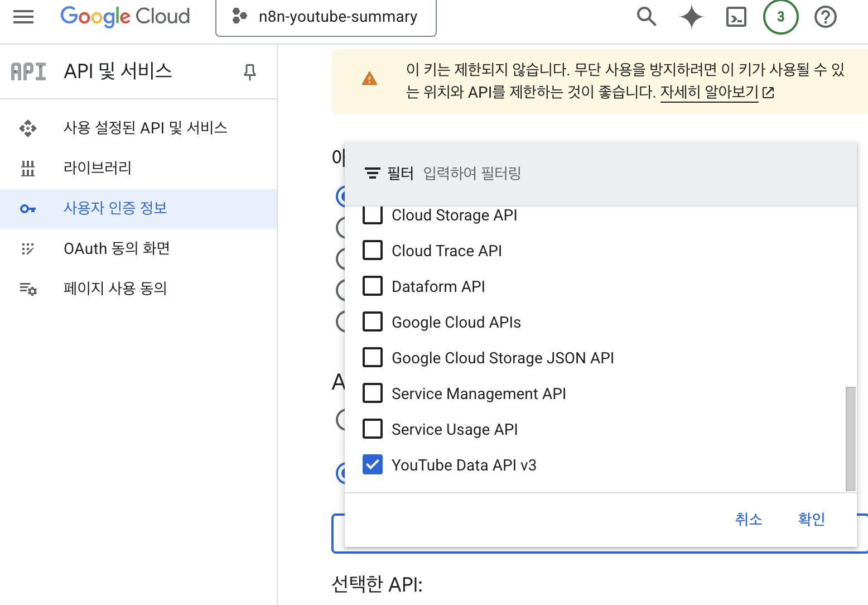Click the 페이지 사용 동의 settings icon
Screen dimensions: 868x605
[28, 289]
